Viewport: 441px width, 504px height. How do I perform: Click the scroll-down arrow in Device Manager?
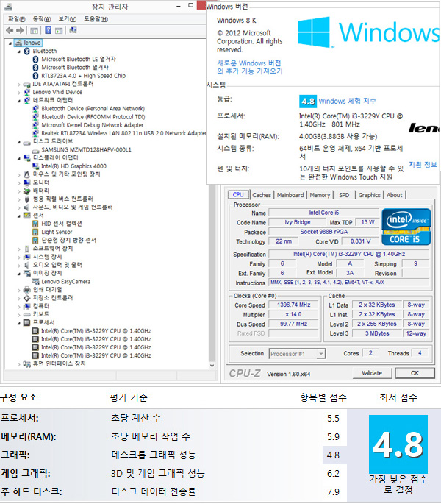(212, 366)
